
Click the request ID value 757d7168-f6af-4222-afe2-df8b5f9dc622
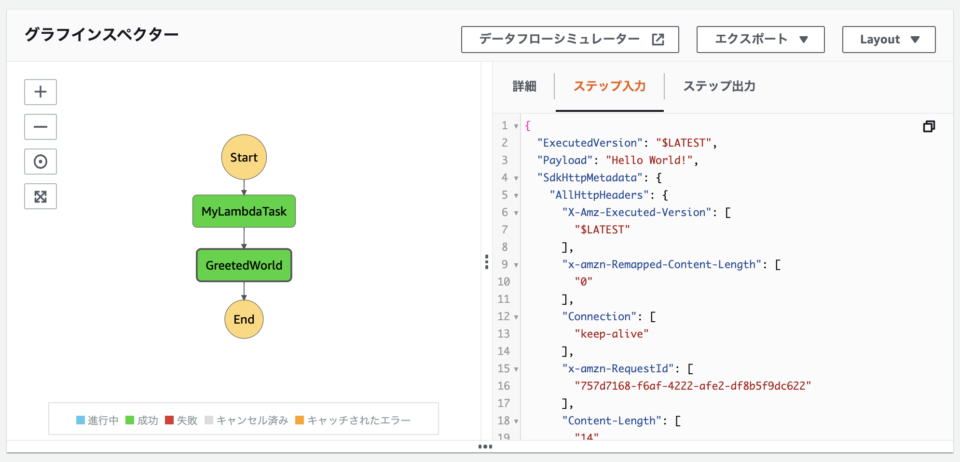coord(692,386)
